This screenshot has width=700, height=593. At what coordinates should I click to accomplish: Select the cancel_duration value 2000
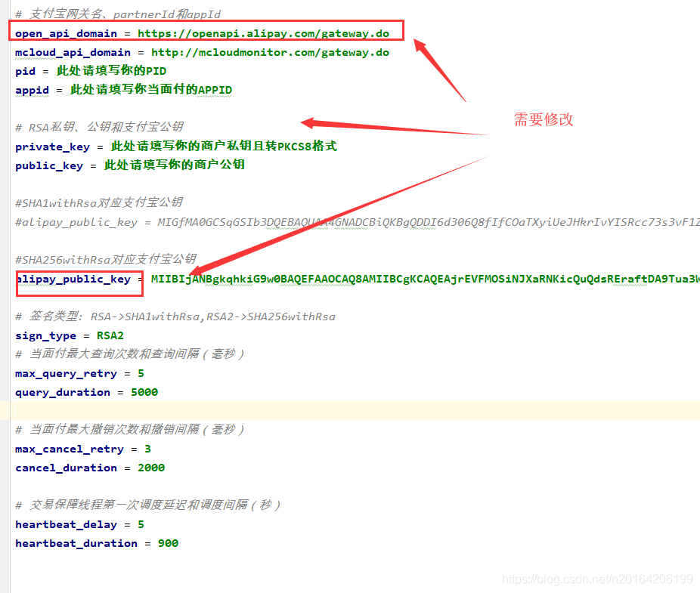[x=151, y=468]
